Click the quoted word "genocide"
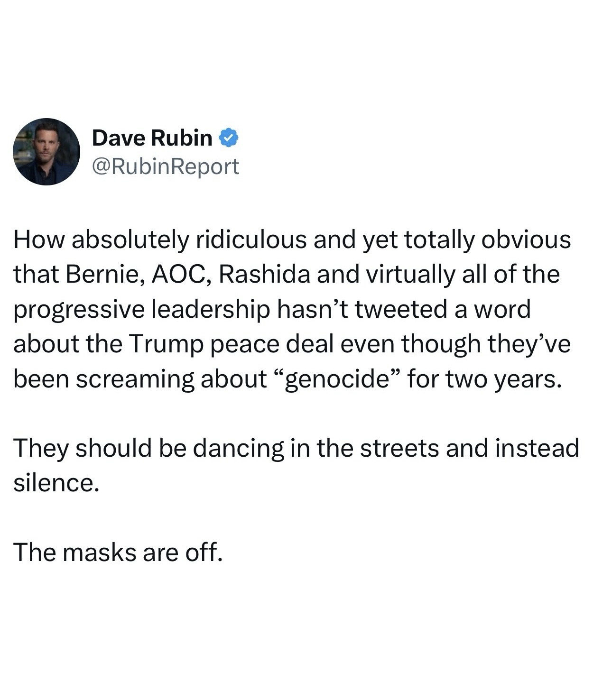Viewport: 612px width, 700px height. tap(338, 379)
